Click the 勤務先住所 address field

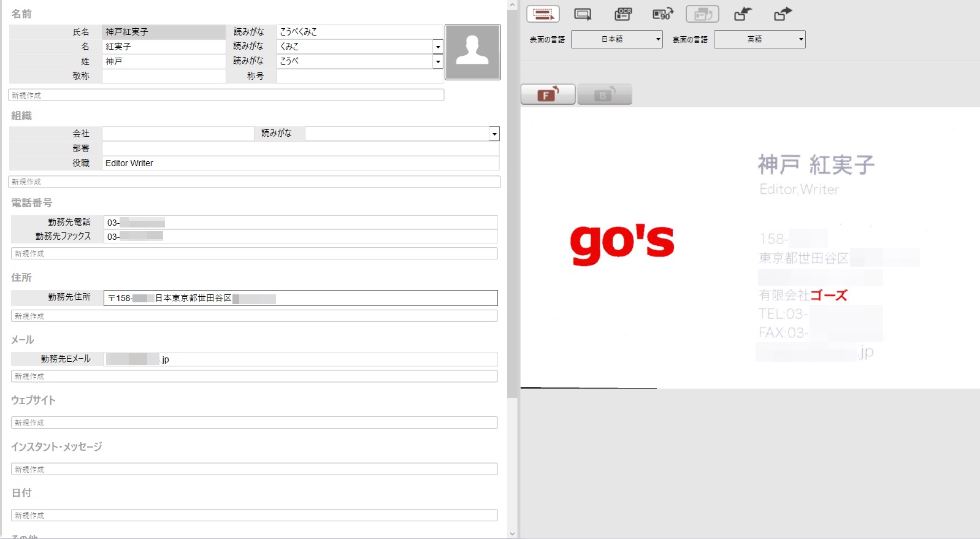301,298
